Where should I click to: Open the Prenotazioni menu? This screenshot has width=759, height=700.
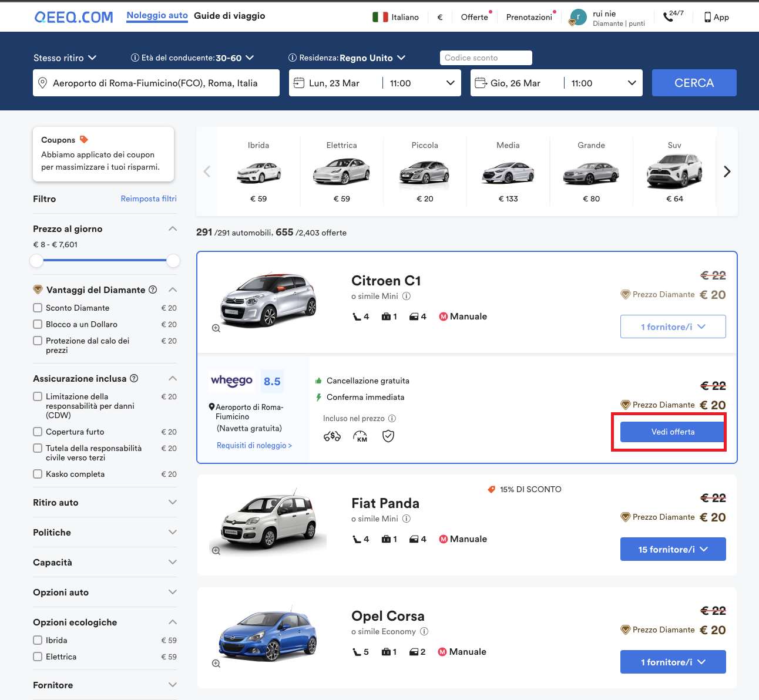click(x=529, y=17)
